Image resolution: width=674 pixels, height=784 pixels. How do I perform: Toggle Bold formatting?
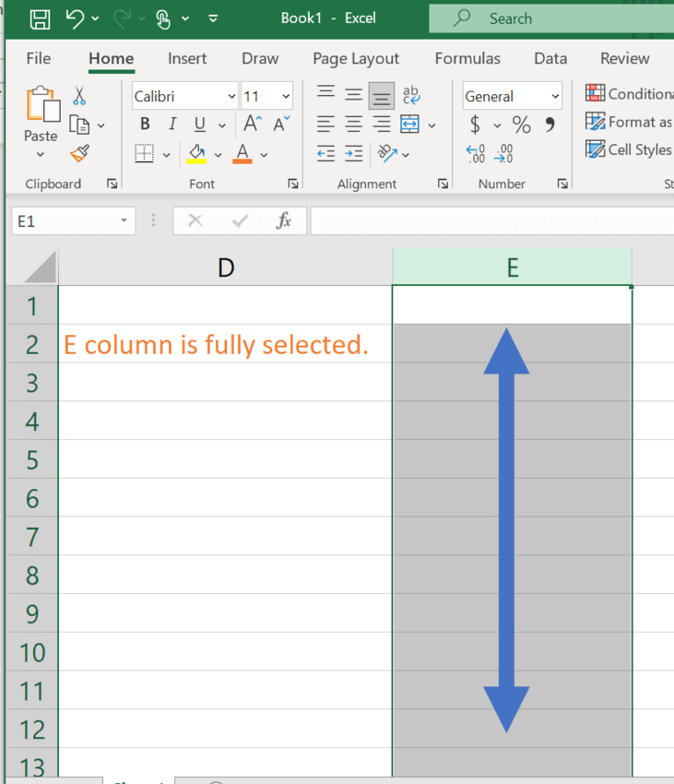[x=145, y=124]
